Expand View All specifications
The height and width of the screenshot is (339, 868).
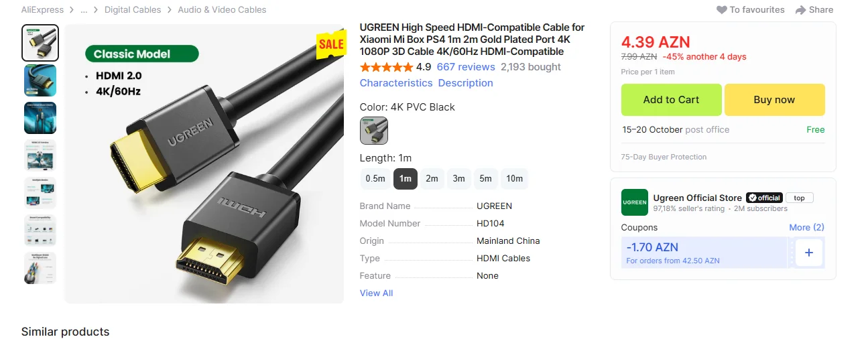tap(376, 293)
